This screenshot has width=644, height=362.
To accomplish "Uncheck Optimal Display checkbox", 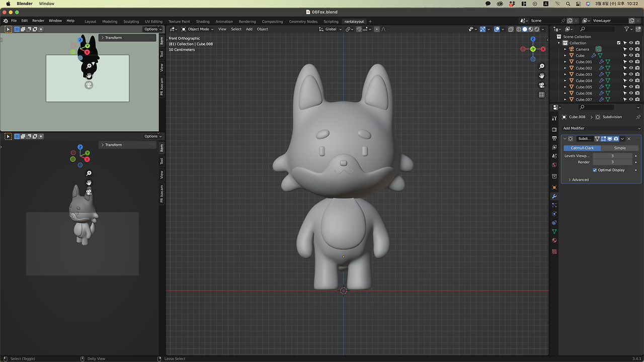I will [x=595, y=170].
